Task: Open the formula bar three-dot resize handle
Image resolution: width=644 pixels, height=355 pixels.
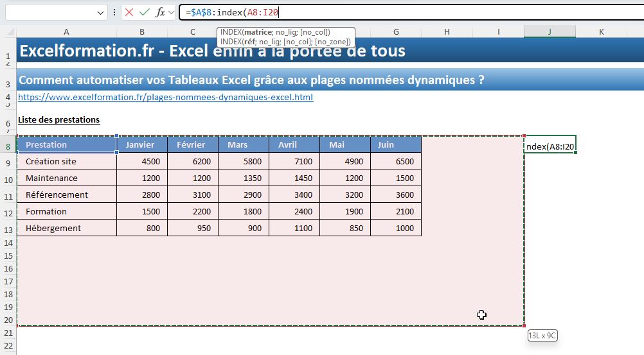Action: 114,12
